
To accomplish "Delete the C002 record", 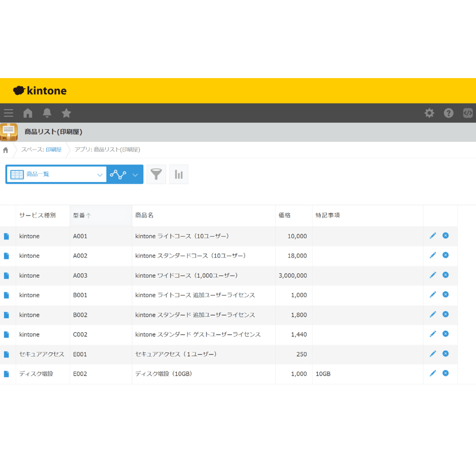I will click(x=445, y=334).
